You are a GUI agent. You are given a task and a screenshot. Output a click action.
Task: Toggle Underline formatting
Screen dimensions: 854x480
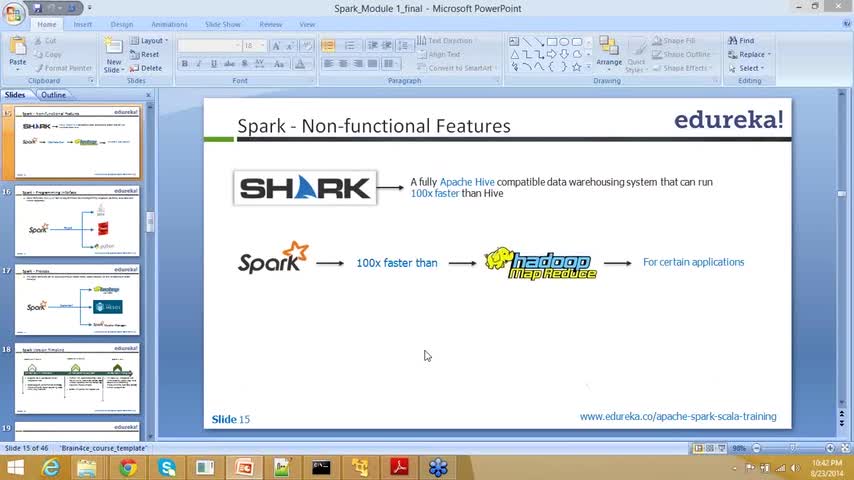pyautogui.click(x=214, y=64)
